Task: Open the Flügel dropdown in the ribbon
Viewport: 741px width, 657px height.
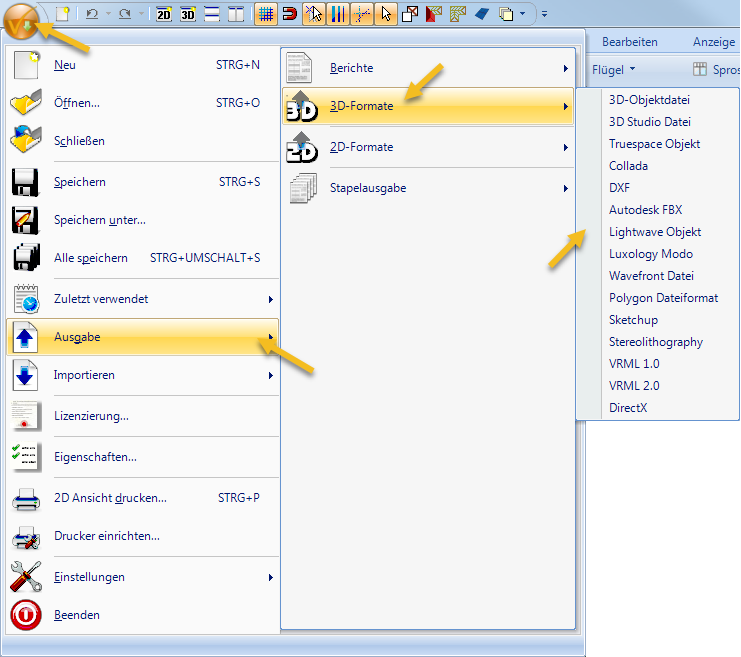Action: [613, 70]
